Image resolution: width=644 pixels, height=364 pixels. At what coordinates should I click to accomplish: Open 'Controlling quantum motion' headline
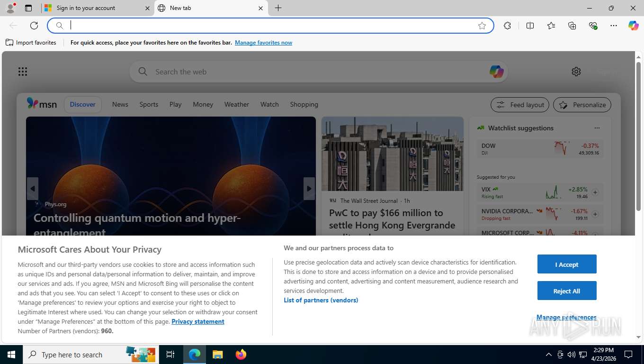pos(137,225)
